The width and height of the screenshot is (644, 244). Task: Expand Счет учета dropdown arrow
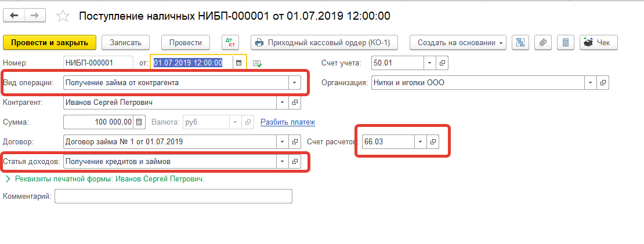pos(429,63)
